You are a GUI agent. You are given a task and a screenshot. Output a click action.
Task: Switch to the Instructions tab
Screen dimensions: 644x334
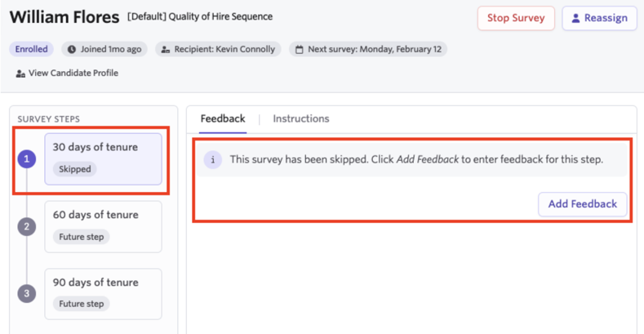pos(301,118)
